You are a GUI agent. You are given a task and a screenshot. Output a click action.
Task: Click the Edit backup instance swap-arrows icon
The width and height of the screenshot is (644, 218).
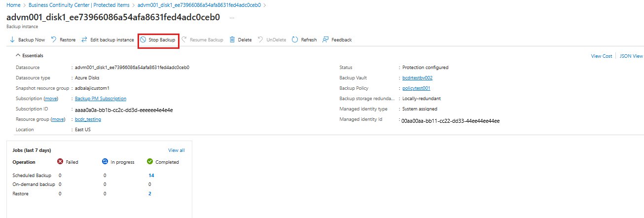pos(84,39)
